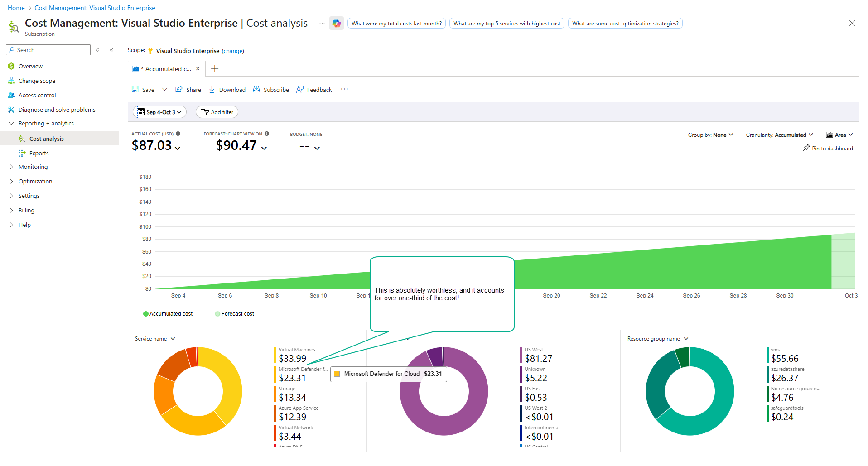Change Granularity from Accumulated
The image size is (868, 466).
coord(779,135)
